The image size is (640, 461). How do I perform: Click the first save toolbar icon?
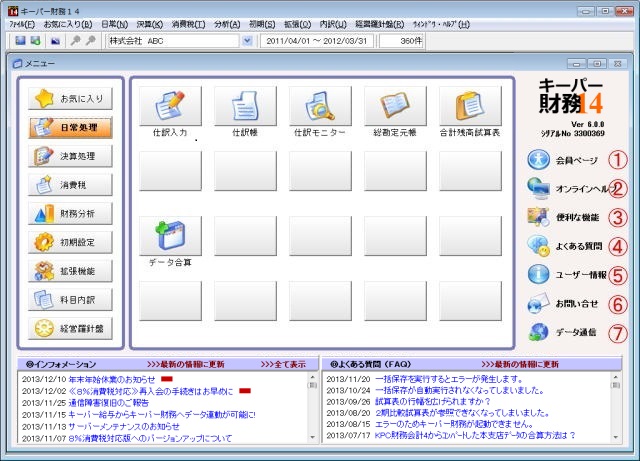[20, 40]
